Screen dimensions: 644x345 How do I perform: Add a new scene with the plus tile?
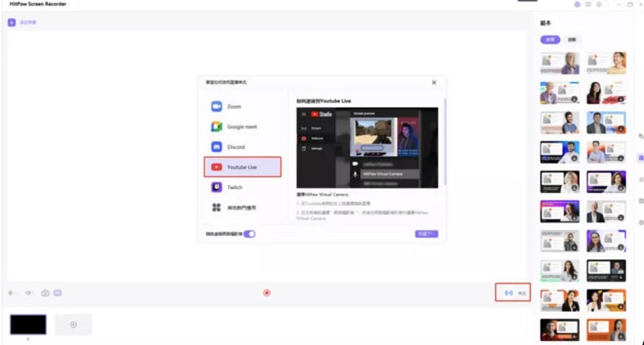point(73,324)
